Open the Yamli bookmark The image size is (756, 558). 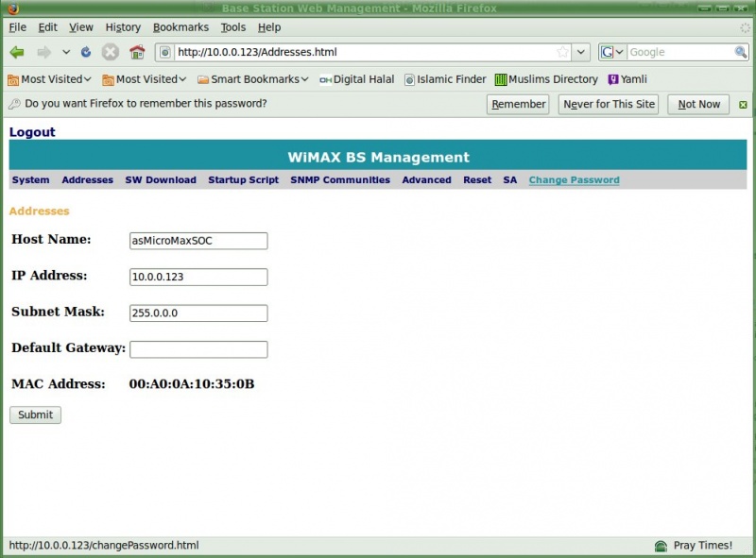(627, 79)
